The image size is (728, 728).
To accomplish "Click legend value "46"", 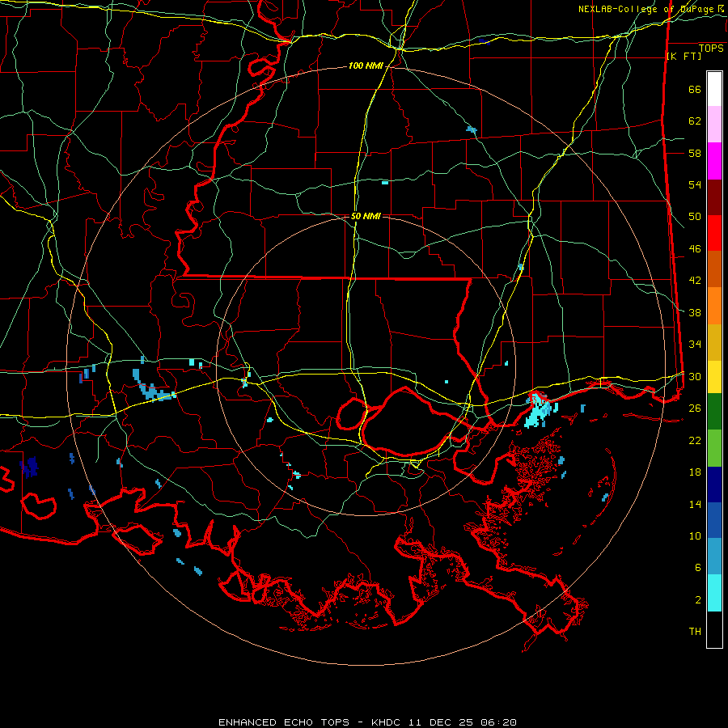I will click(x=695, y=249).
